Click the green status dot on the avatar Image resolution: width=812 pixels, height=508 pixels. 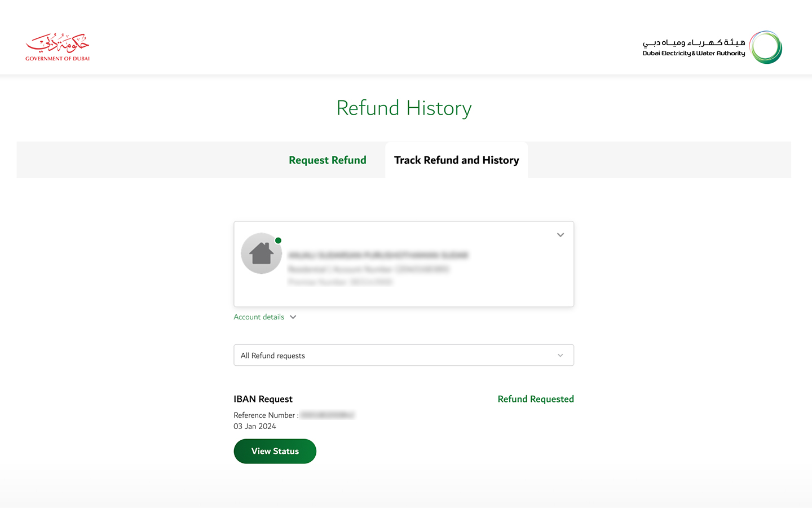[277, 240]
